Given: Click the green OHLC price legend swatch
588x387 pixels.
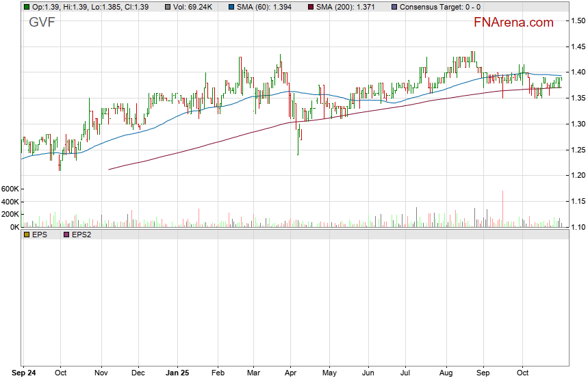Looking at the screenshot, I should pyautogui.click(x=27, y=7).
